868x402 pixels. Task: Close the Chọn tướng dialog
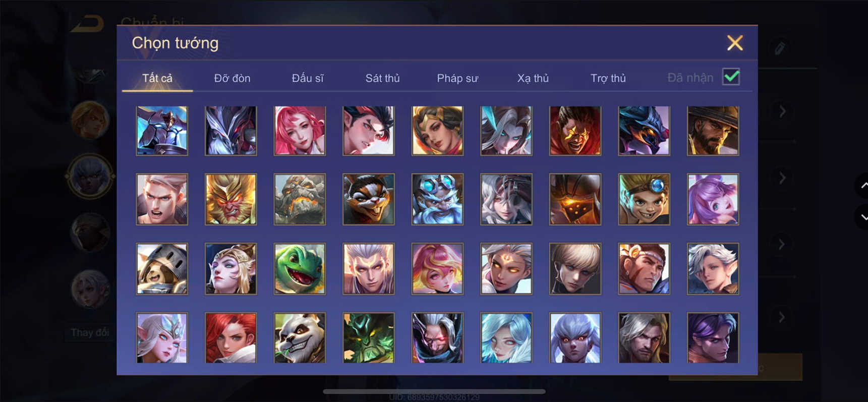tap(735, 43)
